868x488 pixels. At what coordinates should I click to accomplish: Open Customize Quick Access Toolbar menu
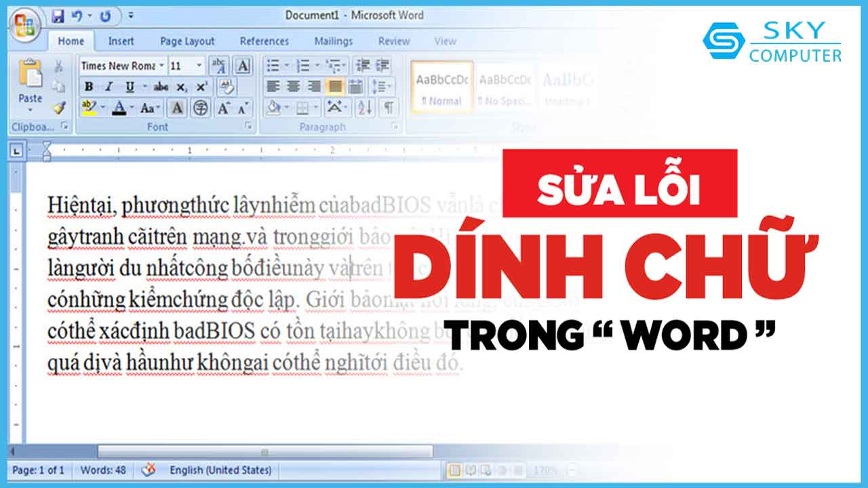coord(131,16)
